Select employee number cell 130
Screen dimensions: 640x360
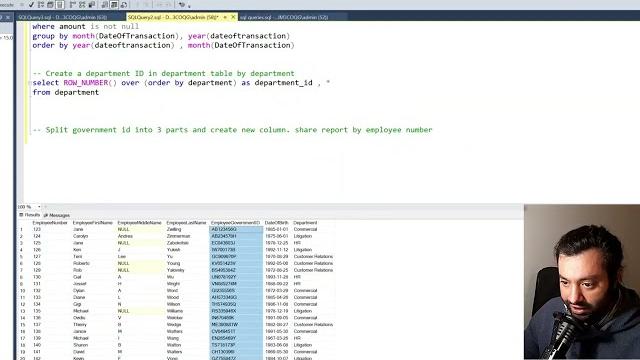pyautogui.click(x=37, y=277)
